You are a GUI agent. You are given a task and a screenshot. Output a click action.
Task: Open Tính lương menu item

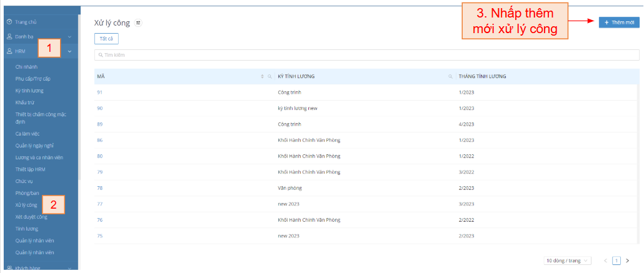(x=27, y=229)
